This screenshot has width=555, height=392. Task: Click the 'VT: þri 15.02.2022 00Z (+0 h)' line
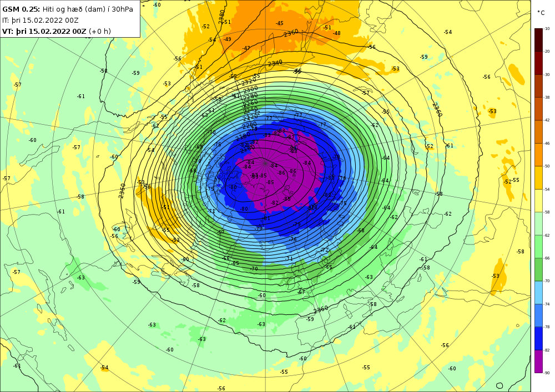pos(57,31)
